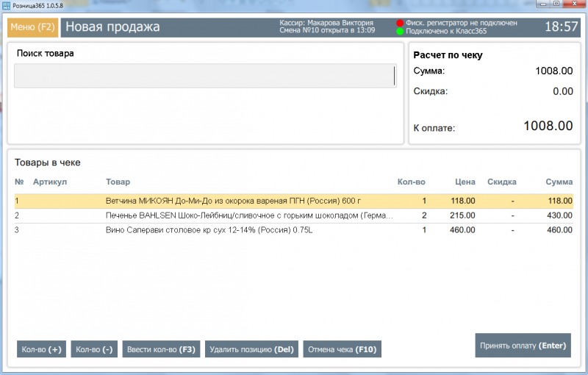Viewport: 588px width, 375px height.
Task: Focus the Поиск товара search field
Action: (206, 76)
